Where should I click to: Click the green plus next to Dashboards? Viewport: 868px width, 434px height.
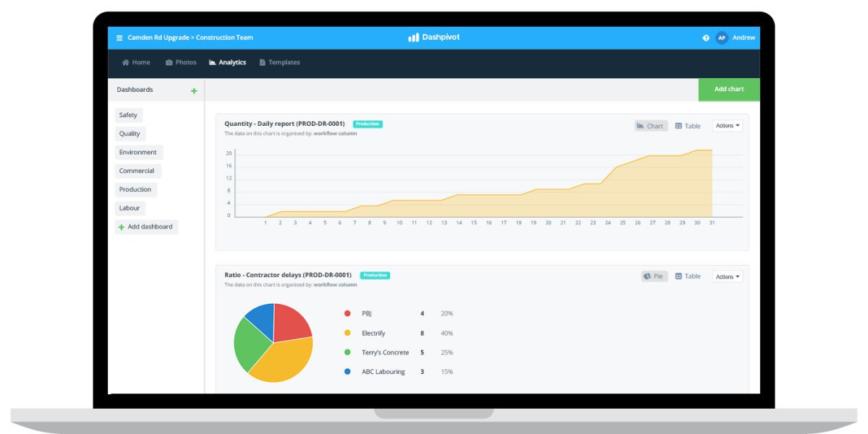(x=194, y=90)
